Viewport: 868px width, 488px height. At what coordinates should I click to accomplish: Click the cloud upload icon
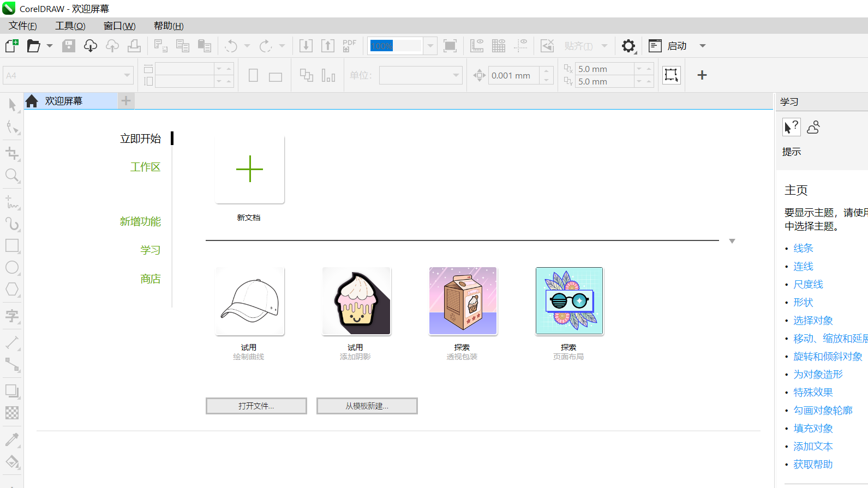point(112,46)
